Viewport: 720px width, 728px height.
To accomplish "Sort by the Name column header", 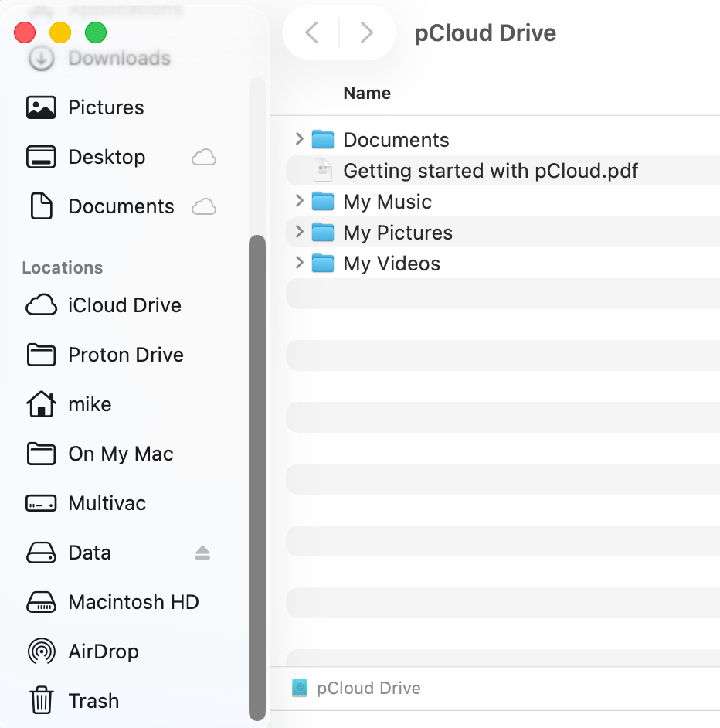I will click(x=367, y=94).
